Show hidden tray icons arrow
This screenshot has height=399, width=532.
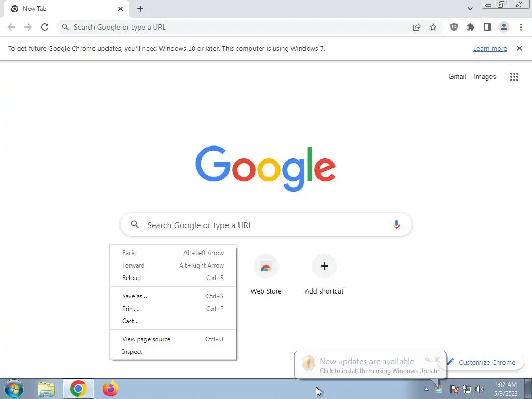tap(426, 389)
